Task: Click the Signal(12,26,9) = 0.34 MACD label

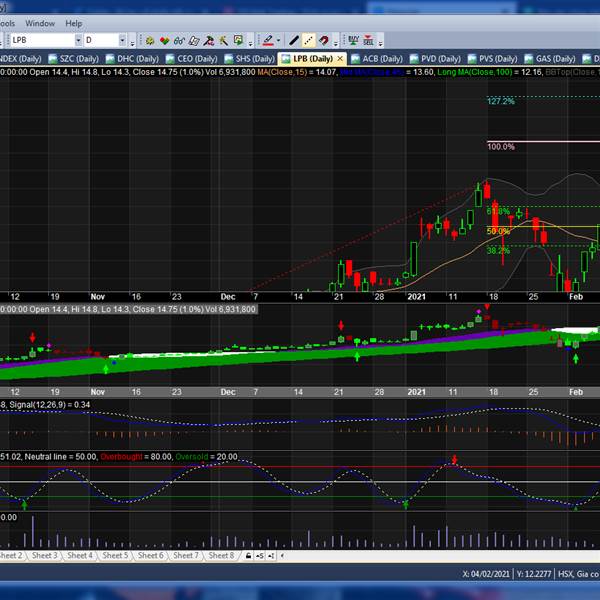Action: click(50, 405)
